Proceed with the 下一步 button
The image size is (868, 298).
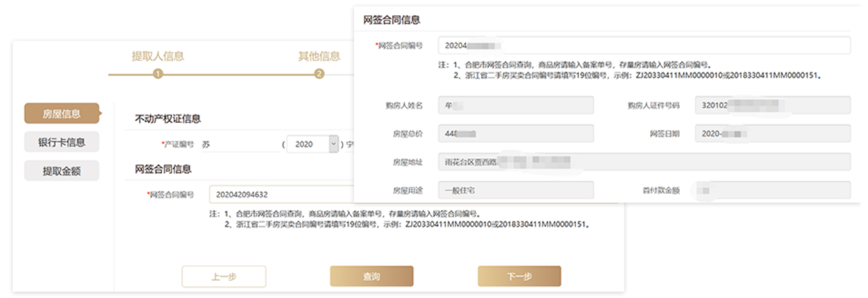point(519,276)
